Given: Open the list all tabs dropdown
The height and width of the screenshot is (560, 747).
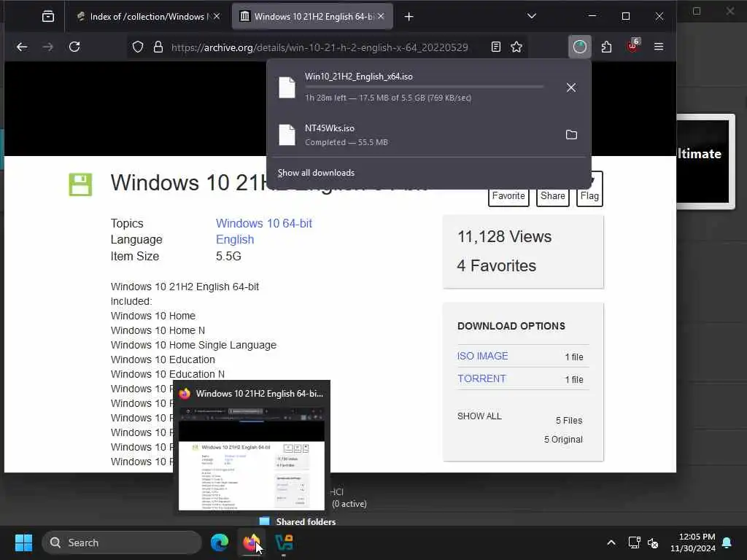Looking at the screenshot, I should click(532, 16).
